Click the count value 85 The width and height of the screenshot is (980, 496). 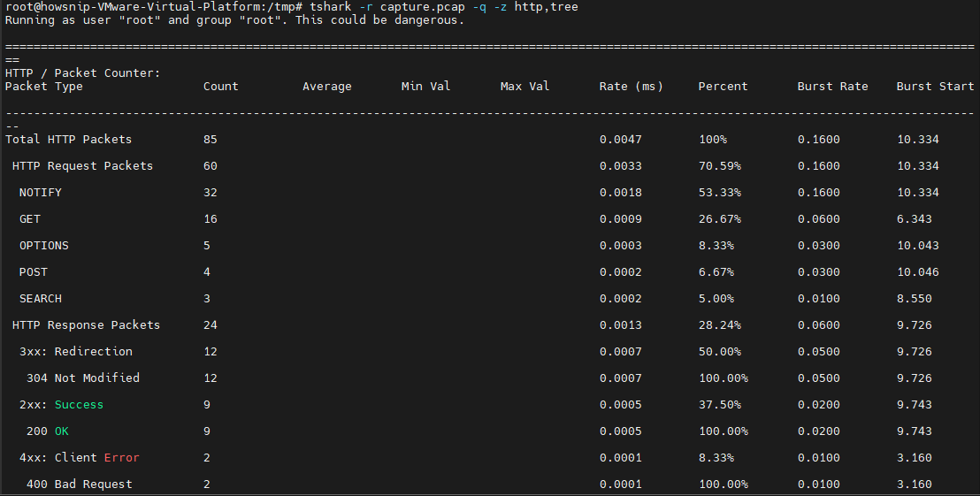210,140
